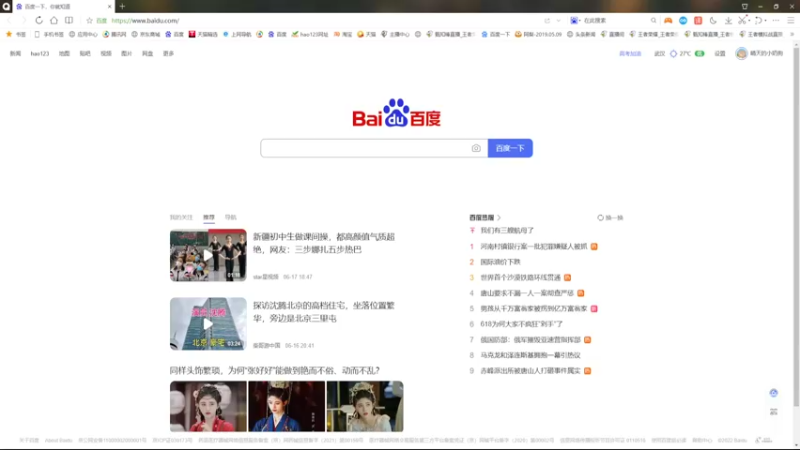Open 图片 in Baidu top navigation
800x450 pixels.
click(127, 54)
